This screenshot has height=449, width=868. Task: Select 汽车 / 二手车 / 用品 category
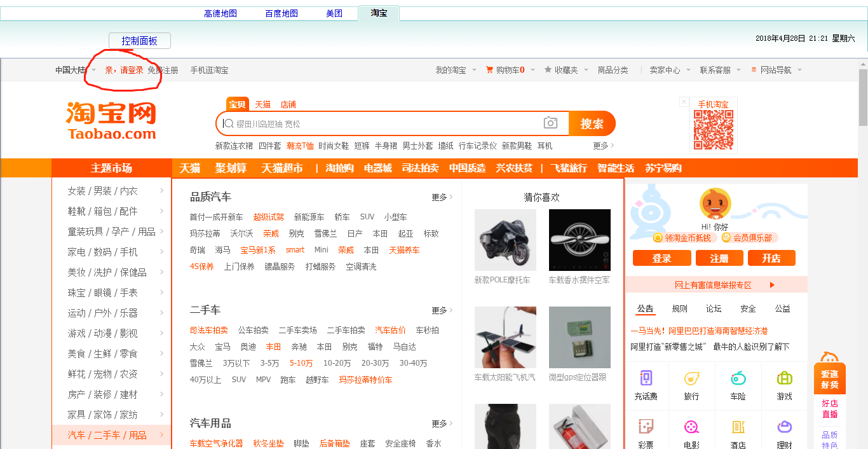coord(112,435)
